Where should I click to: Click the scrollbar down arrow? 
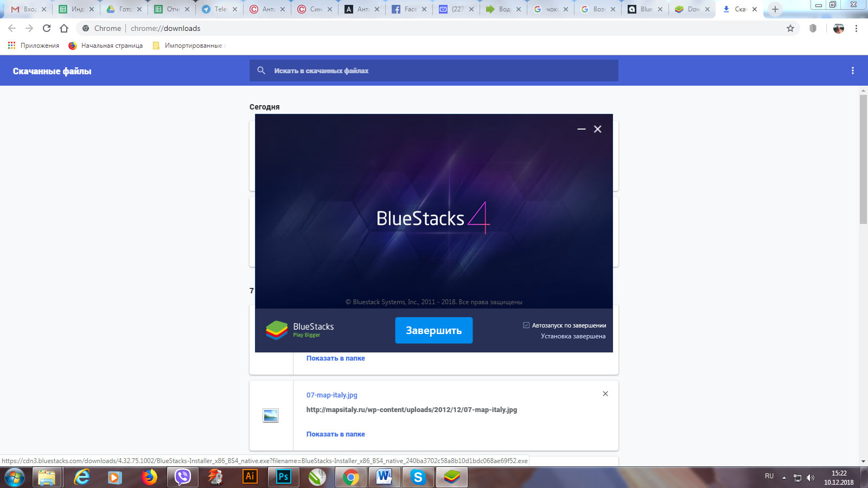point(863,461)
